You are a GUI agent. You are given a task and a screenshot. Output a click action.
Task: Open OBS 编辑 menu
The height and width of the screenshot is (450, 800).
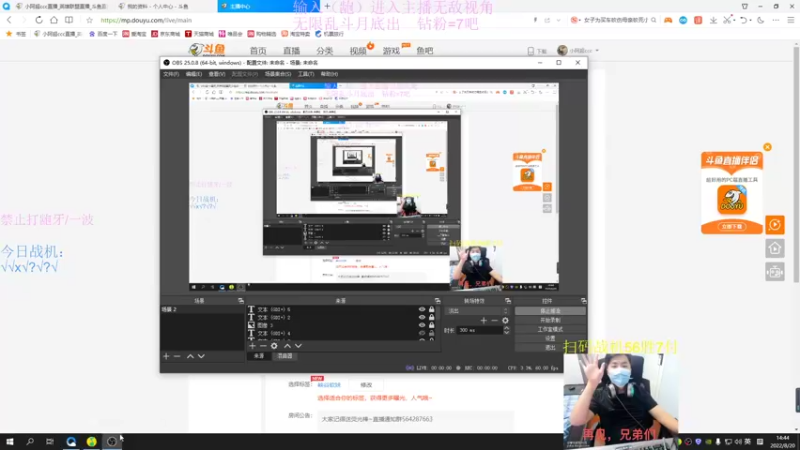tap(193, 74)
